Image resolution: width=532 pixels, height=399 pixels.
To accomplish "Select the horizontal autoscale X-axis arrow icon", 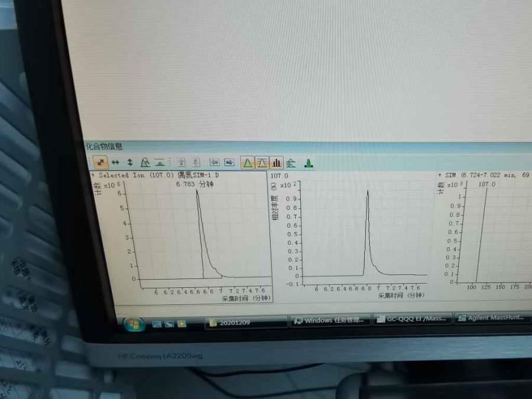I will (116, 161).
